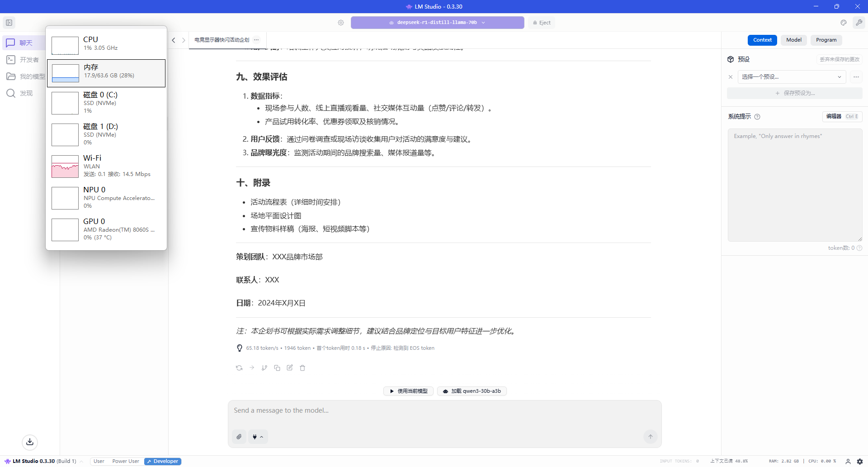Open downloads via the download icon
The width and height of the screenshot is (868, 467).
coord(30,442)
